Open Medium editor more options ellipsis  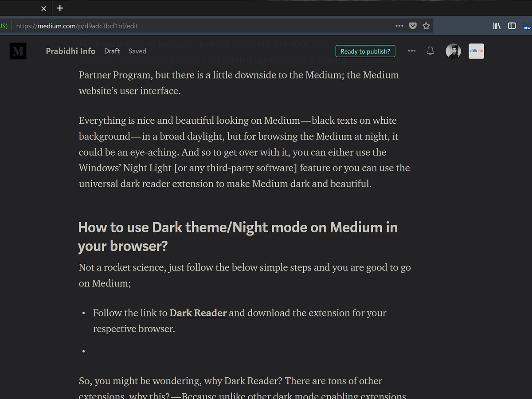click(x=412, y=51)
